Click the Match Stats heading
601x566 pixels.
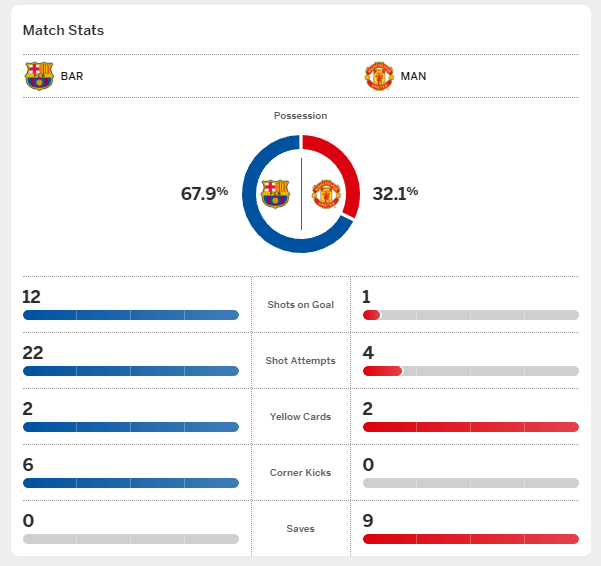point(63,30)
